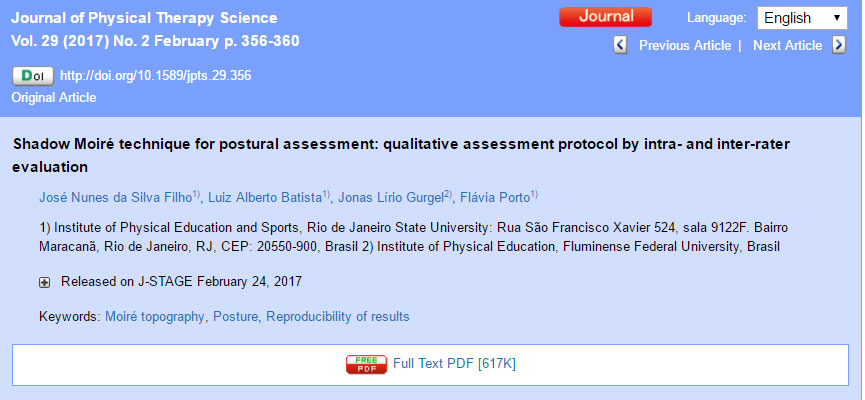Open the DOI link 10.1589/jpts.29.356
This screenshot has width=865, height=400.
156,75
